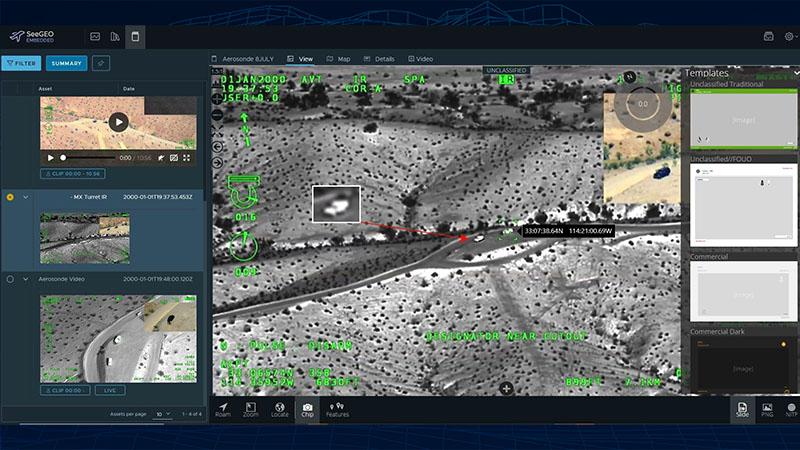Select the Locate tool
The width and height of the screenshot is (800, 450).
[280, 410]
